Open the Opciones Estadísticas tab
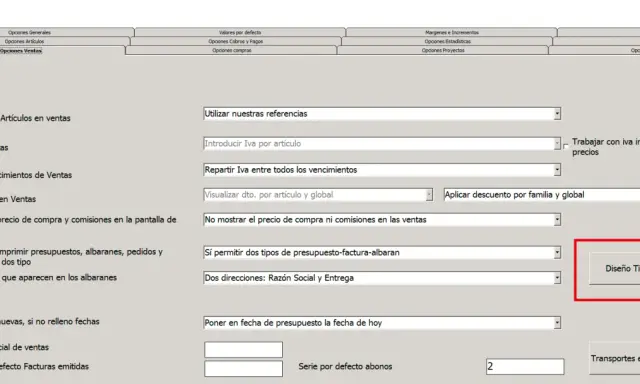This screenshot has width=640, height=384. tap(447, 41)
